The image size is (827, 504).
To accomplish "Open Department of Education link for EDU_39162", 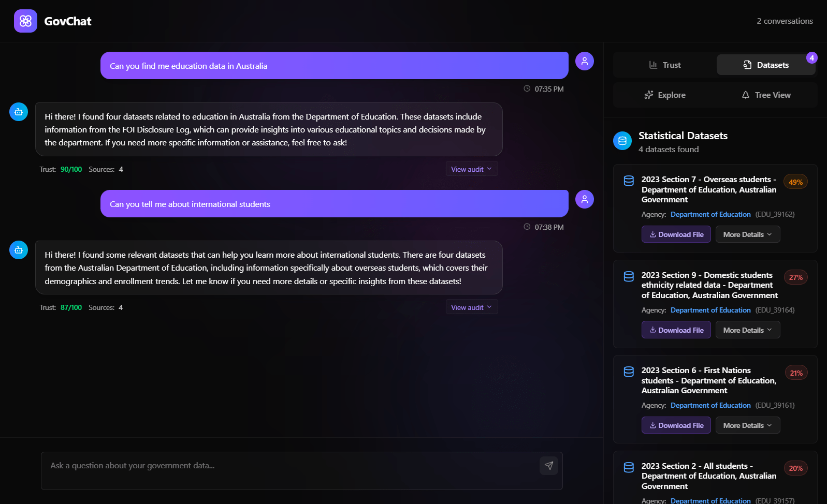I will pyautogui.click(x=710, y=215).
